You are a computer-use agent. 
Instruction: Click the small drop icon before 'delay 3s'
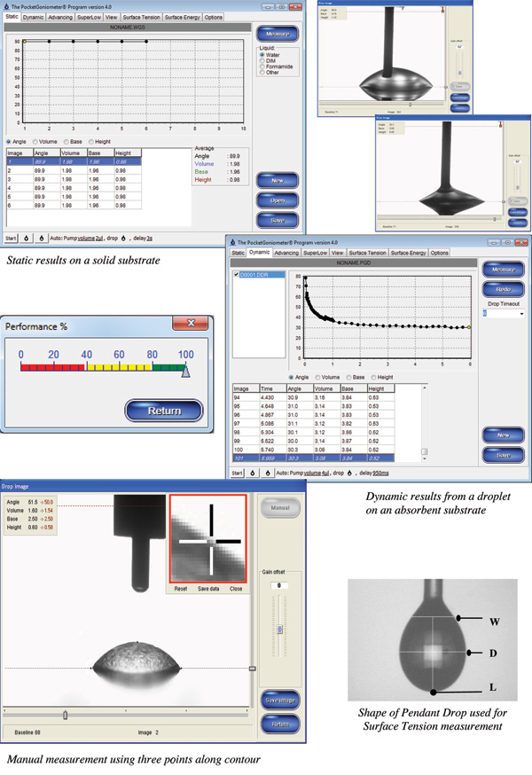[x=123, y=239]
